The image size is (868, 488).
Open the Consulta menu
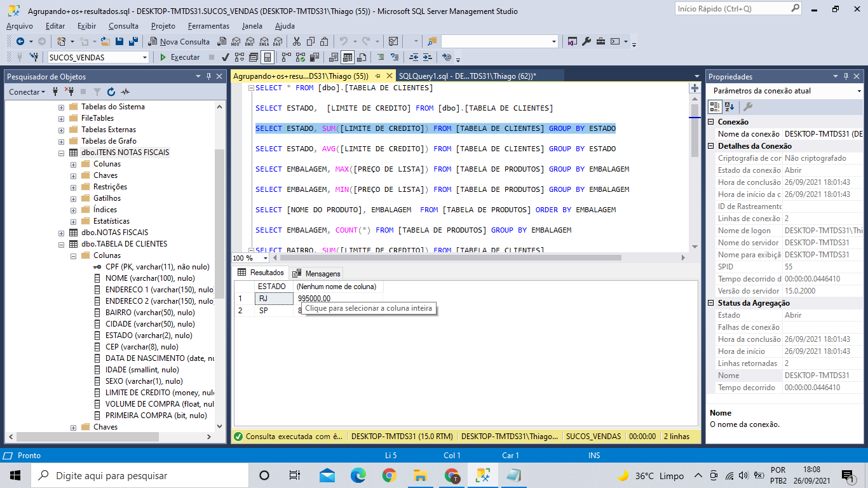pos(123,26)
